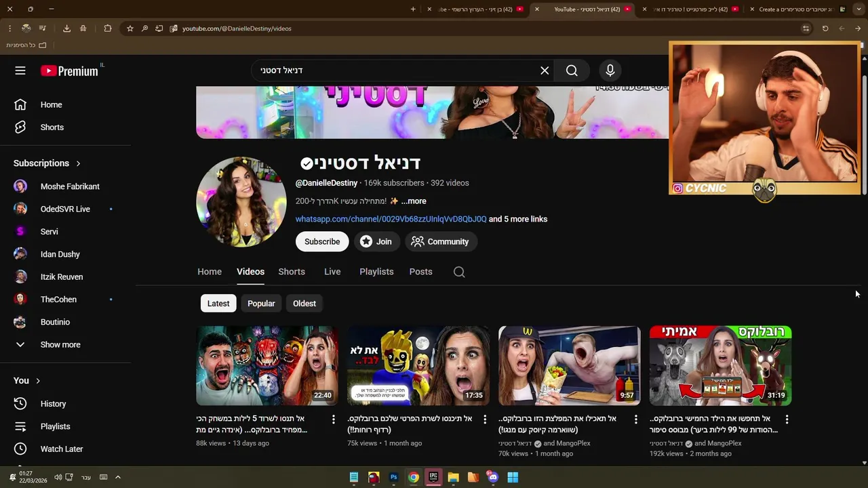Select the Popular sort chip
The height and width of the screenshot is (488, 868).
tap(261, 304)
